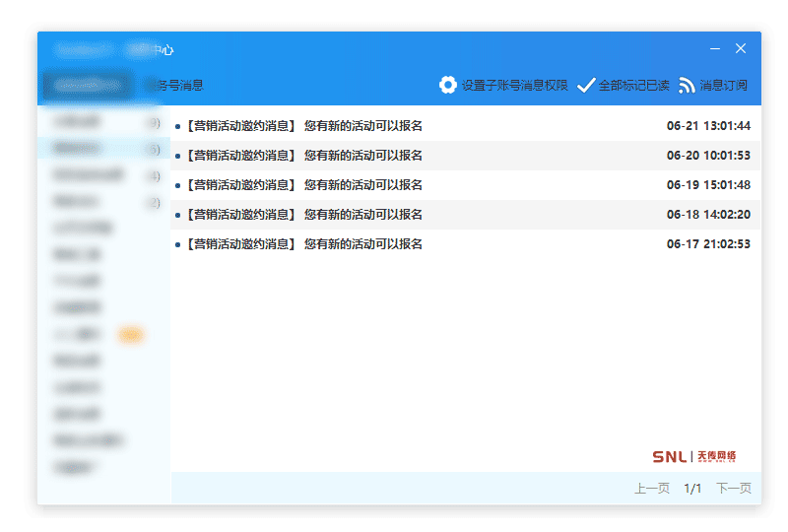Click the RSS message subscription icon
The width and height of the screenshot is (788, 532).
tap(687, 86)
